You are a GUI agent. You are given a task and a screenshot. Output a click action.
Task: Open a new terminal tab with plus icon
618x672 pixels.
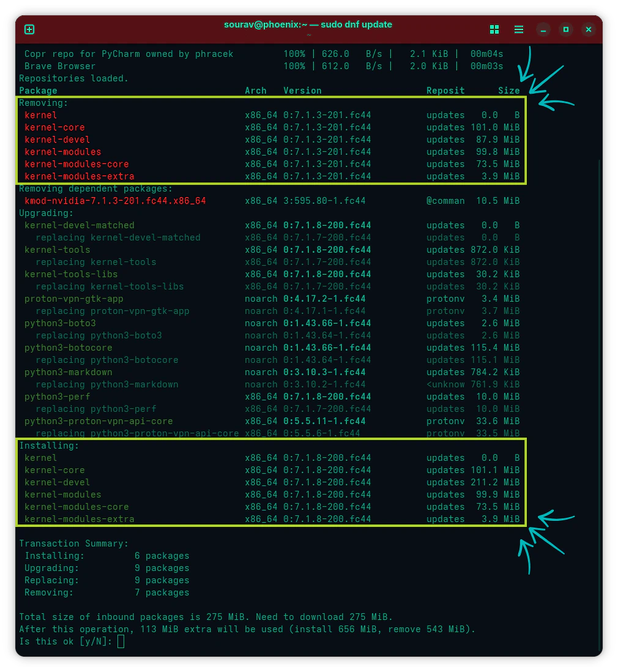click(x=29, y=29)
